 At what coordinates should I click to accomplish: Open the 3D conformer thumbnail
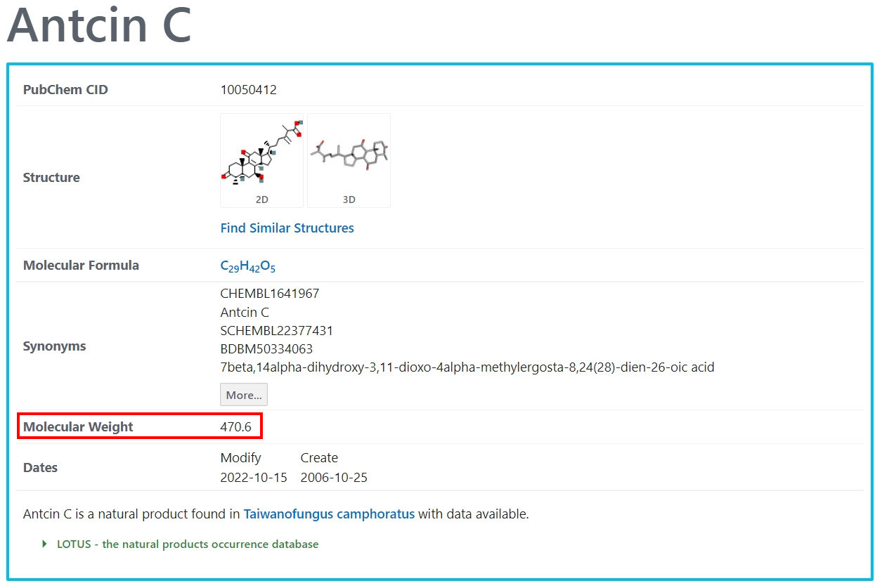pos(349,160)
